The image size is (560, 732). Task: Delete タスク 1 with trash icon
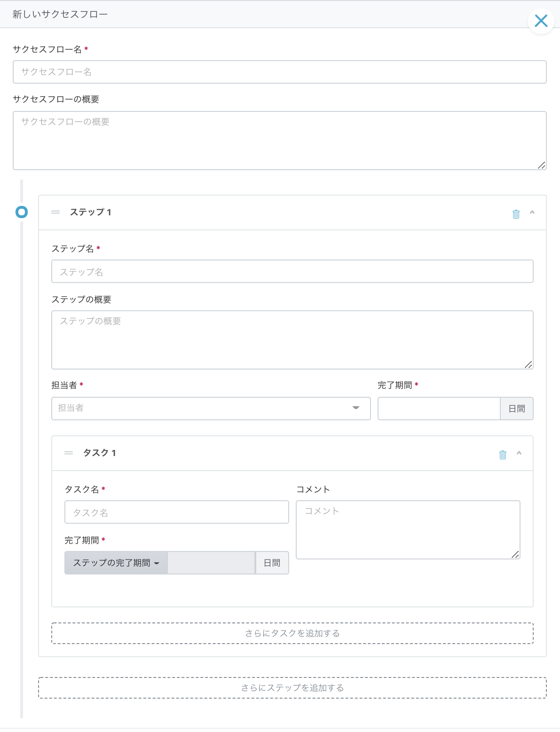[x=503, y=455]
